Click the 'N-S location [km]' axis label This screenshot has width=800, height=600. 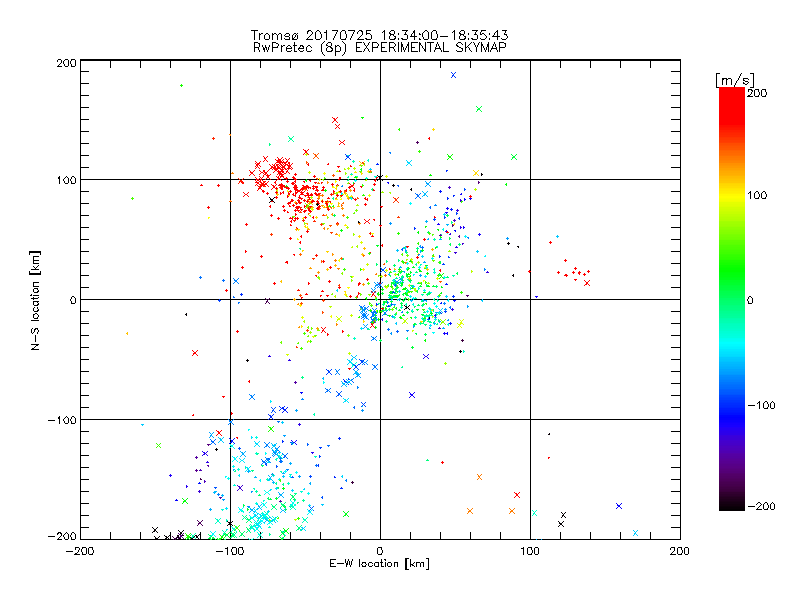point(35,300)
